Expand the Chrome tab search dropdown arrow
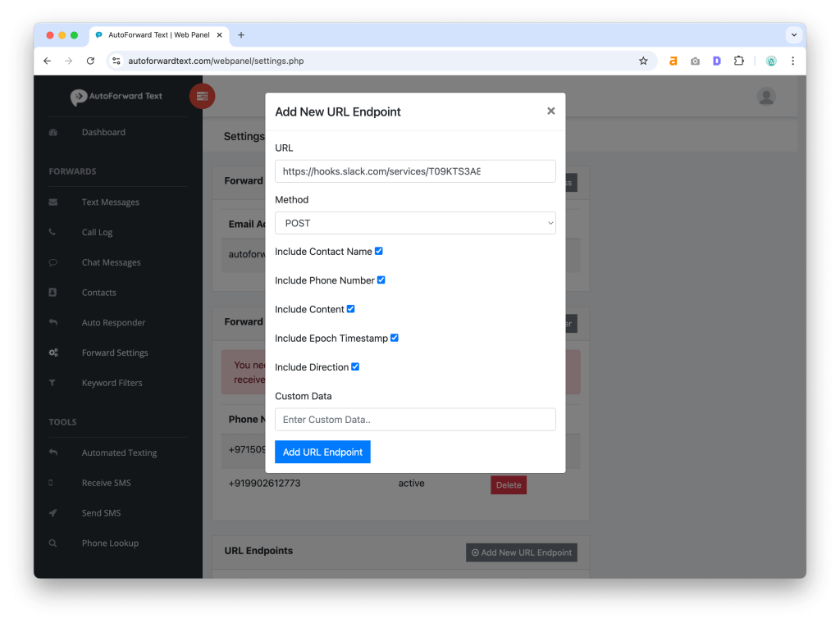Viewport: 840px width, 623px height. [793, 35]
